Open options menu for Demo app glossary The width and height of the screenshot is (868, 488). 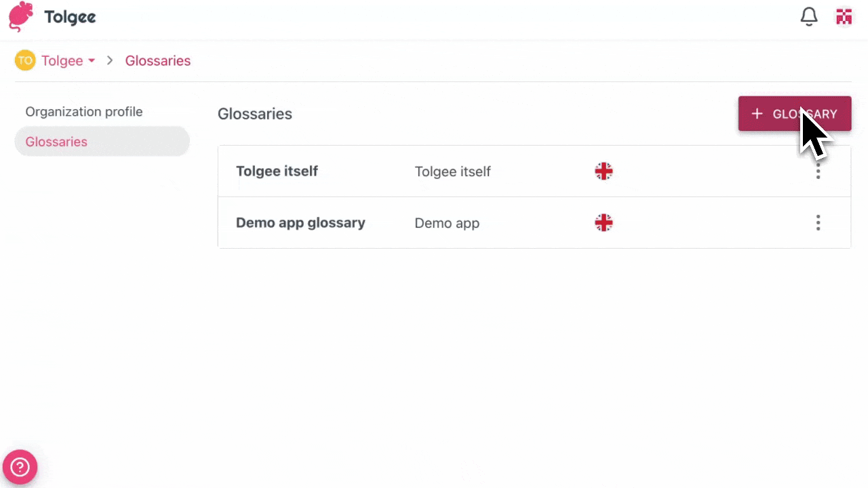(818, 222)
